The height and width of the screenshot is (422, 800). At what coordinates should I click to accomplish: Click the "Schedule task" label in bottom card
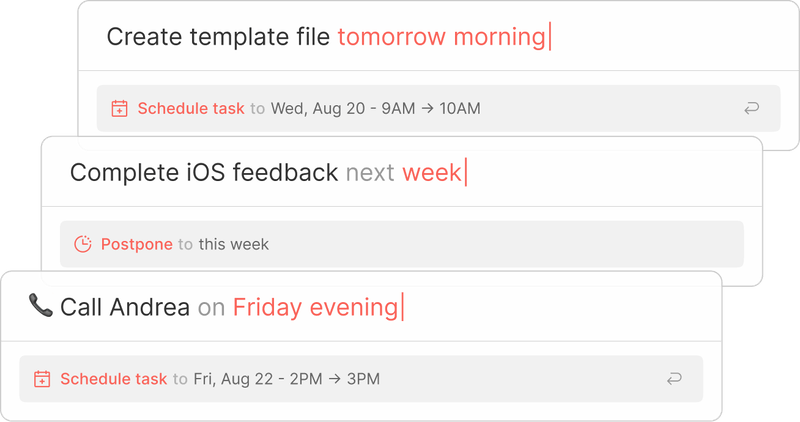[113, 379]
